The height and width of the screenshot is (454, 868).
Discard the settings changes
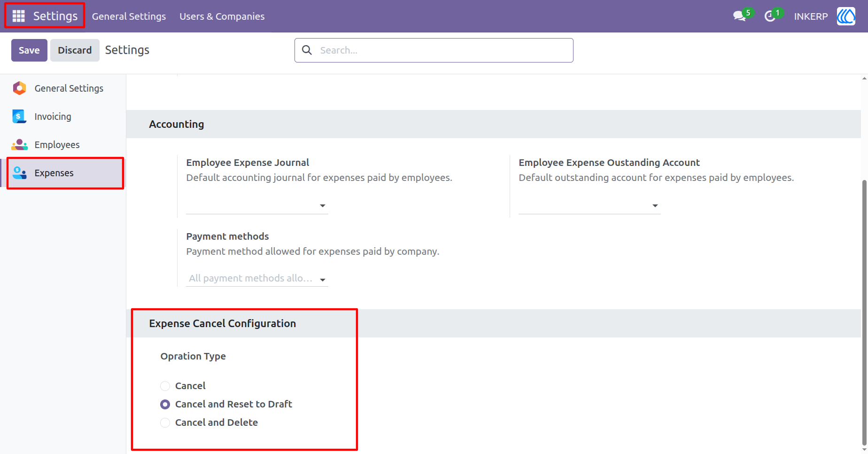(75, 50)
